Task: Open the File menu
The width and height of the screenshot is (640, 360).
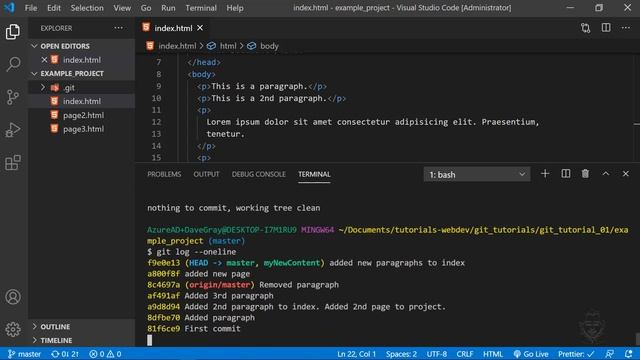Action: tap(31, 8)
